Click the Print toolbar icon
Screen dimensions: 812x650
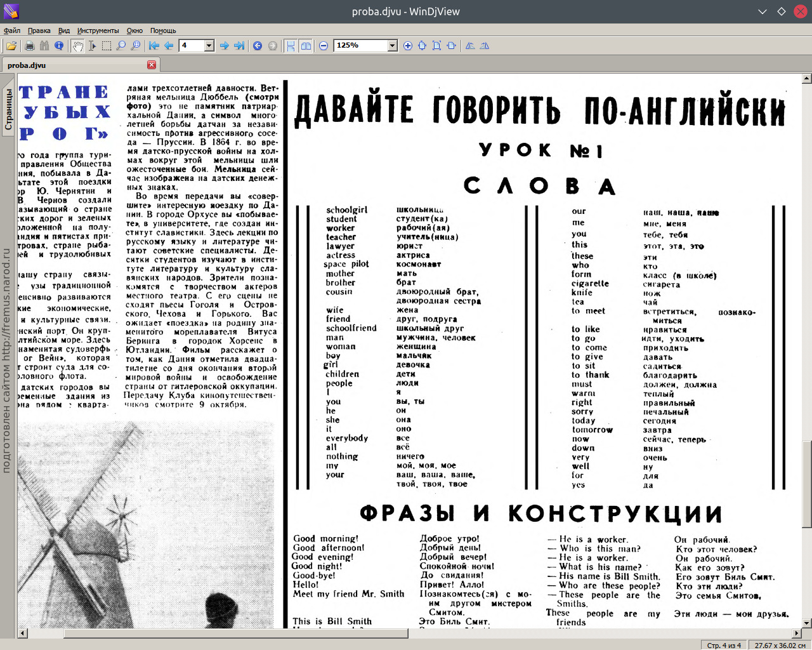point(29,46)
